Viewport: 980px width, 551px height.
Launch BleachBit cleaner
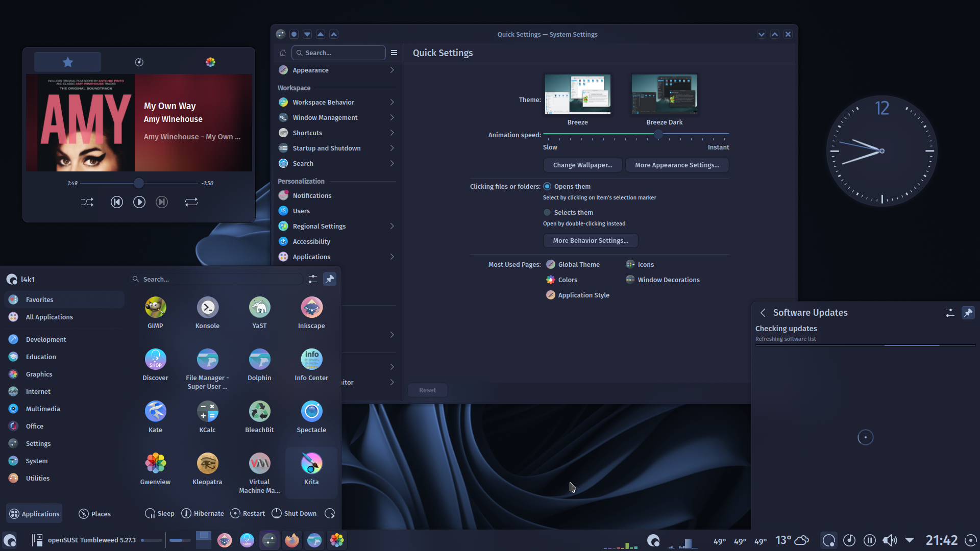point(259,417)
